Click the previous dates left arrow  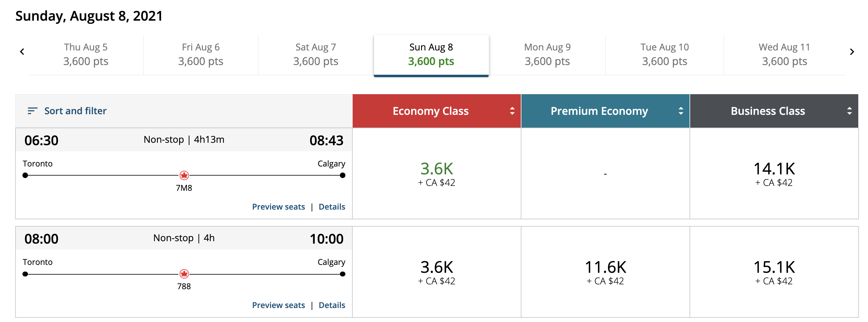pos(22,52)
